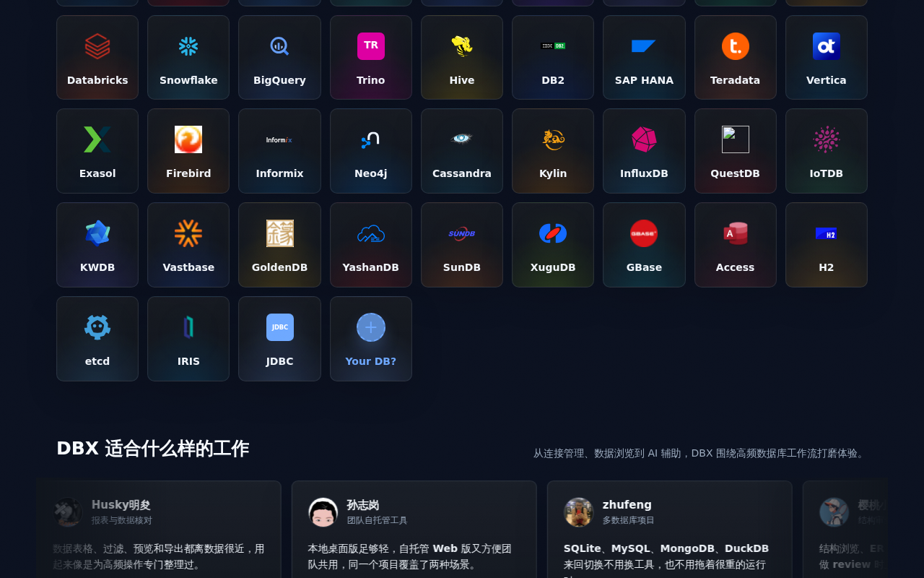924x578 pixels.
Task: Click the blue SAP HANA icon
Action: point(644,46)
